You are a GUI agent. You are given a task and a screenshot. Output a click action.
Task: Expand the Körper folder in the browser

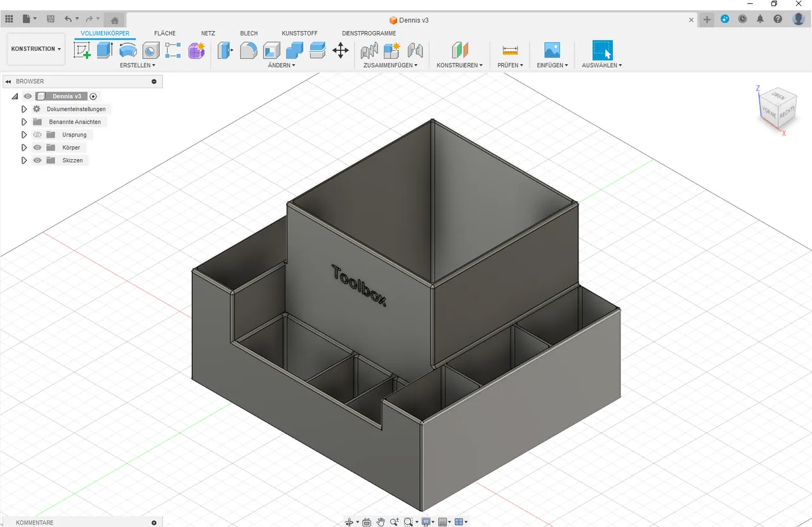(x=24, y=147)
